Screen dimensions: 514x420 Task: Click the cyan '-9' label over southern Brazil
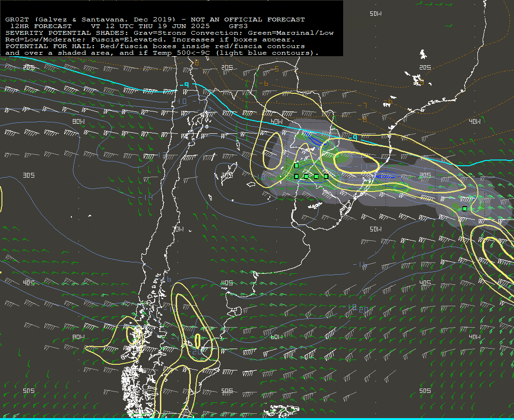click(353, 137)
